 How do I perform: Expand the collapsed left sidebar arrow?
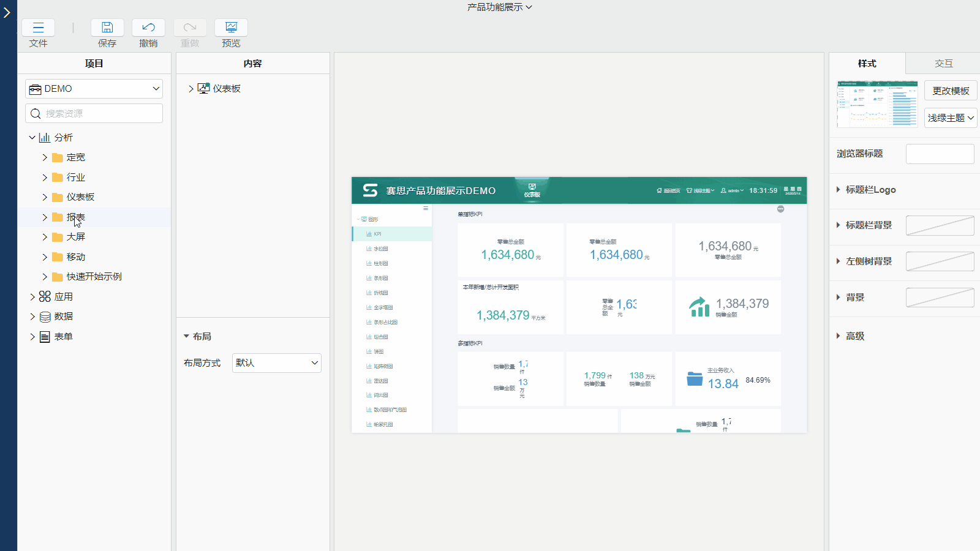coord(7,12)
